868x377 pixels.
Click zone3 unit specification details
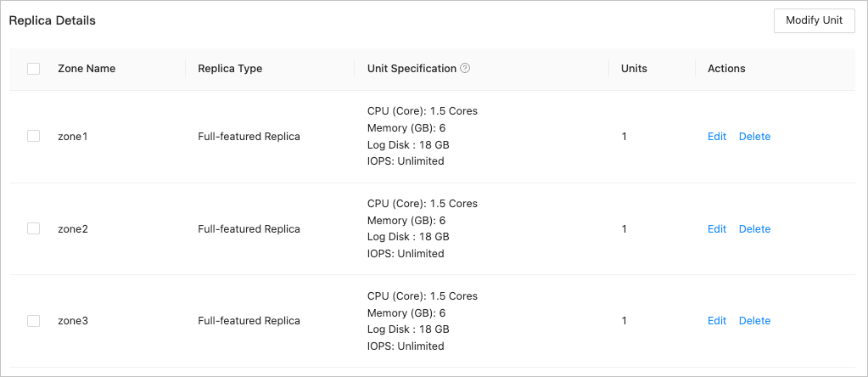pos(422,321)
